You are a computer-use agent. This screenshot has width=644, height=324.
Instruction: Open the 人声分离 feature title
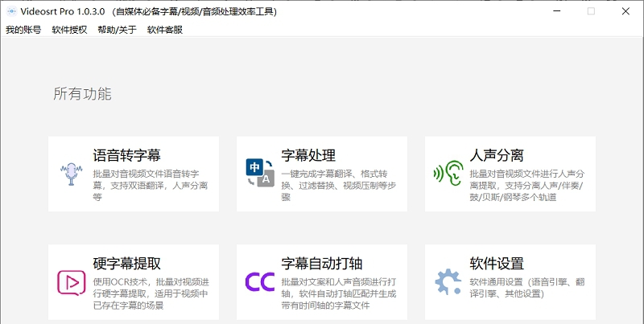(497, 155)
